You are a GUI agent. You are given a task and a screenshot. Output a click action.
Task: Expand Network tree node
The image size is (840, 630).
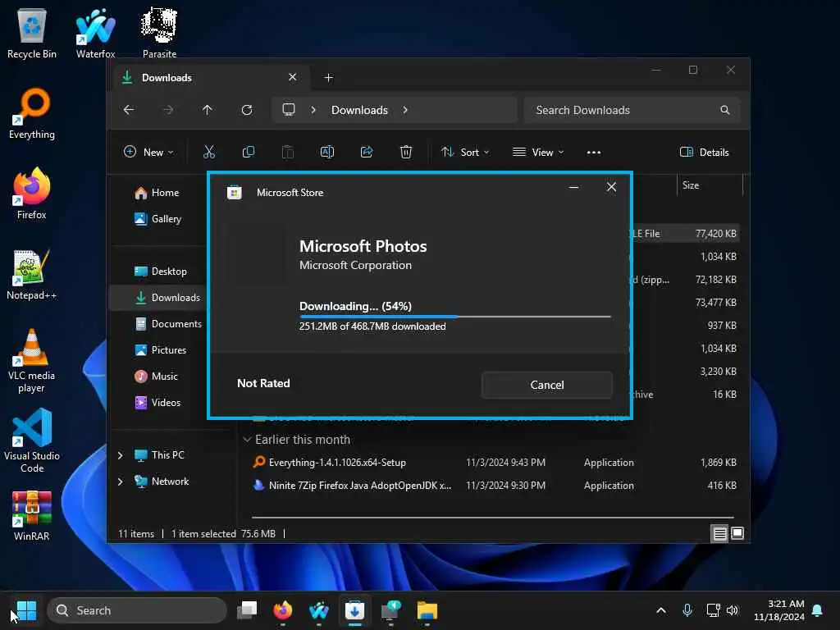121,482
